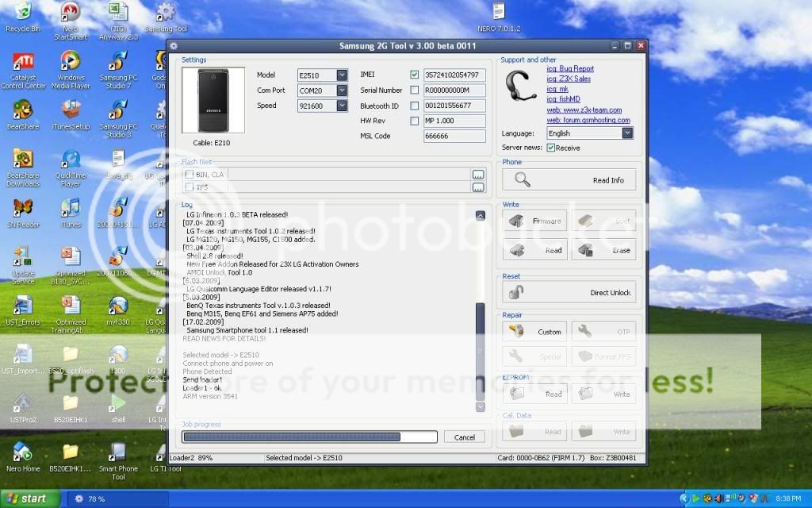Screen dimensions: 812x508
Task: Click the Write Firmware button
Action: 534,221
